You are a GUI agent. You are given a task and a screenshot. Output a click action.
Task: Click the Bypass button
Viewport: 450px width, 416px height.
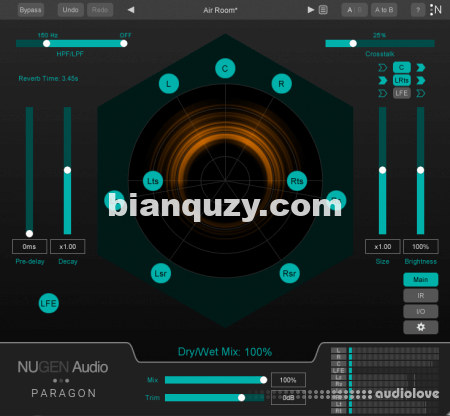coord(30,10)
